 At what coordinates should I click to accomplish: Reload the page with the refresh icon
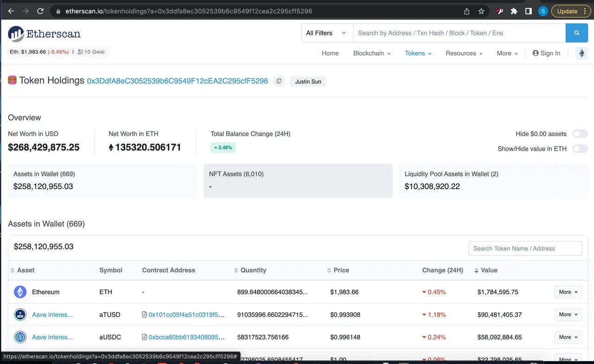click(40, 11)
